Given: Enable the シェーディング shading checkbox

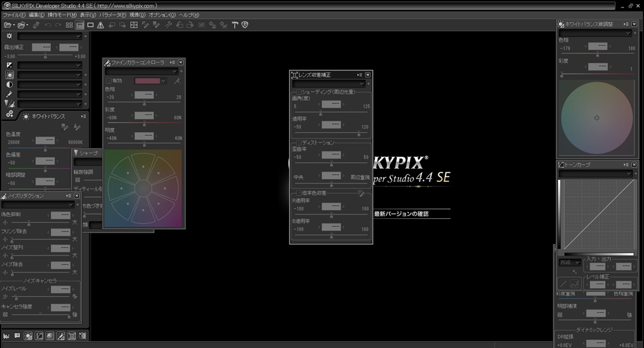Looking at the screenshot, I should pyautogui.click(x=299, y=92).
